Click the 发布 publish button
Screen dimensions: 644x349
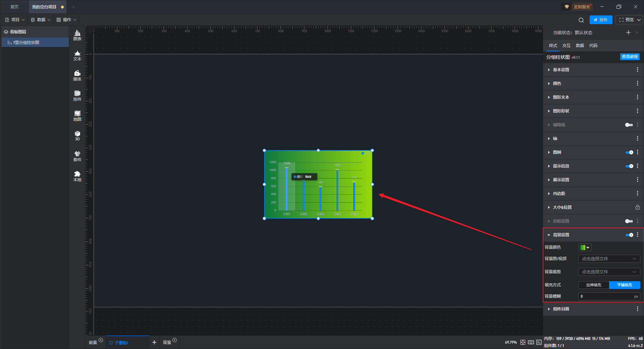pyautogui.click(x=601, y=20)
